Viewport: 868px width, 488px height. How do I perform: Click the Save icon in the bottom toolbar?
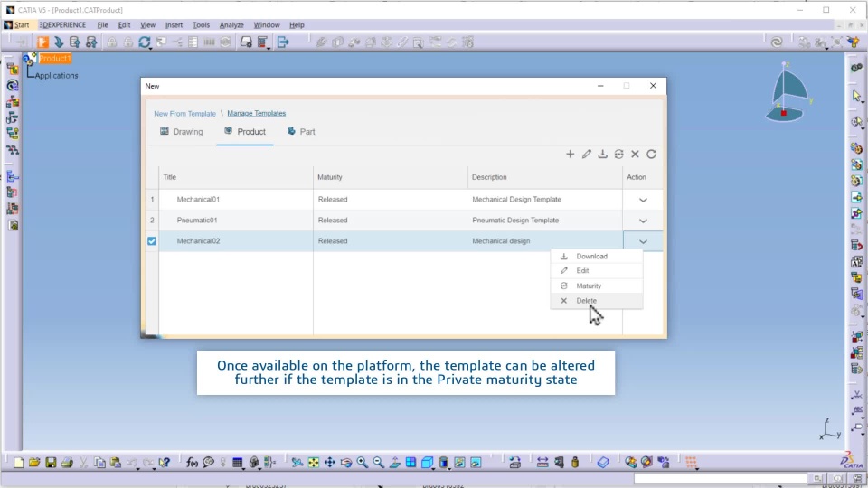pyautogui.click(x=51, y=463)
